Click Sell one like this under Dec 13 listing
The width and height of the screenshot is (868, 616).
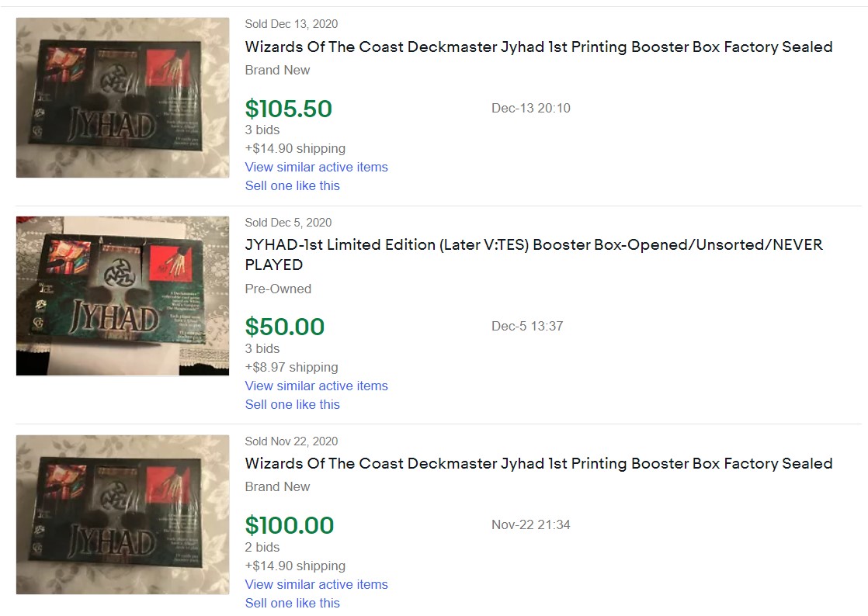coord(292,185)
